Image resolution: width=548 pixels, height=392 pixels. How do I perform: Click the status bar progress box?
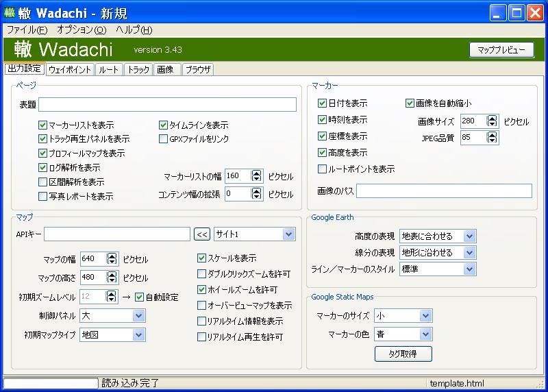click(x=51, y=383)
